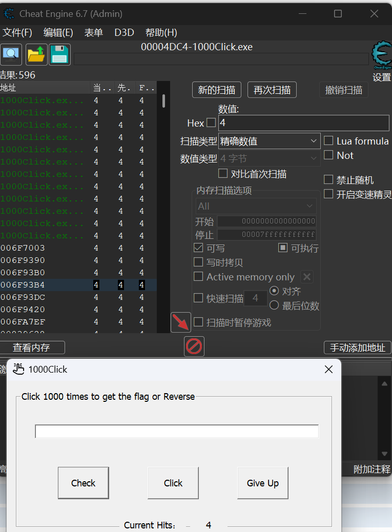This screenshot has width=392, height=532.
Task: Toggle the 可执行 checkbox
Action: coord(283,248)
